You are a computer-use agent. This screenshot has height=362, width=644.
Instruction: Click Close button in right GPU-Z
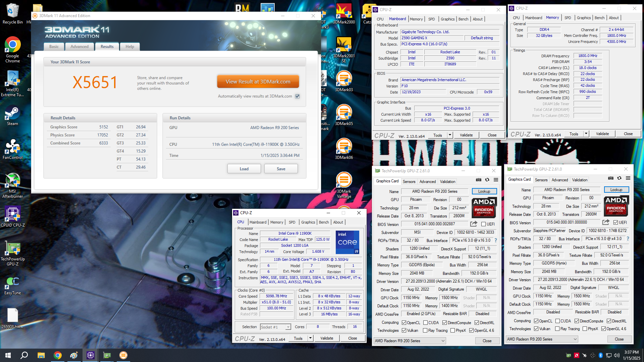tap(619, 339)
